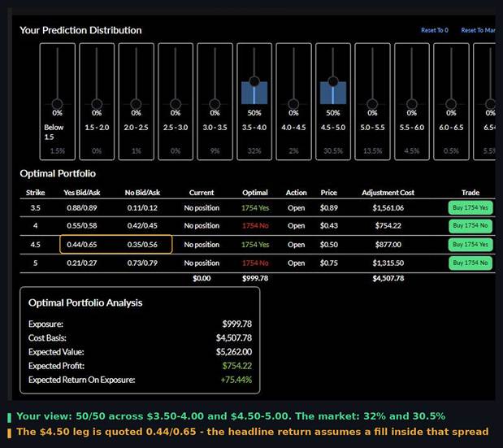Click the Optimal Portfolio heading
The height and width of the screenshot is (448, 503).
click(58, 173)
